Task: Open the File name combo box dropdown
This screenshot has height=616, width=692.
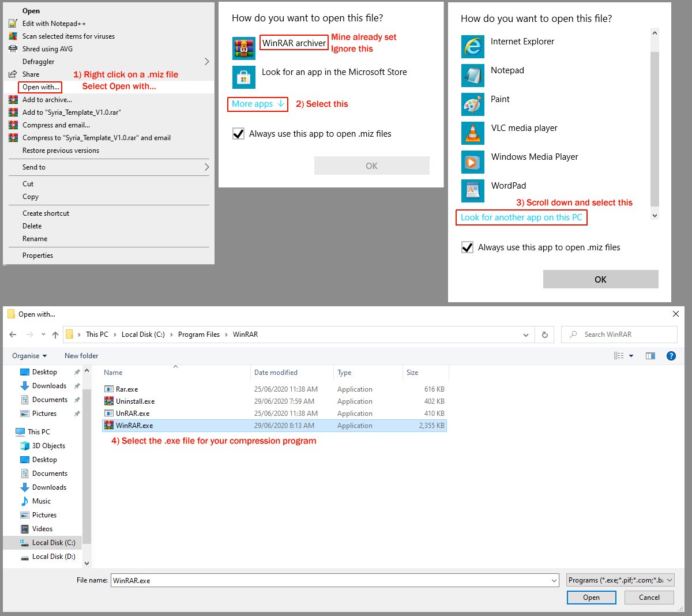Action: coord(554,581)
